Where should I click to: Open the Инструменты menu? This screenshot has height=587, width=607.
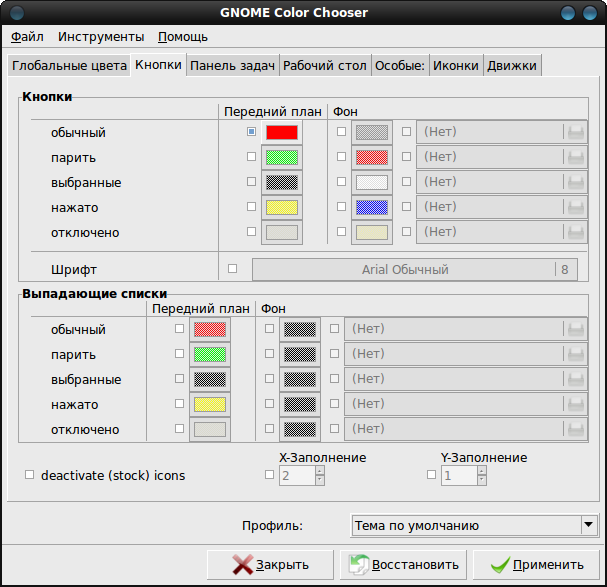(x=101, y=37)
